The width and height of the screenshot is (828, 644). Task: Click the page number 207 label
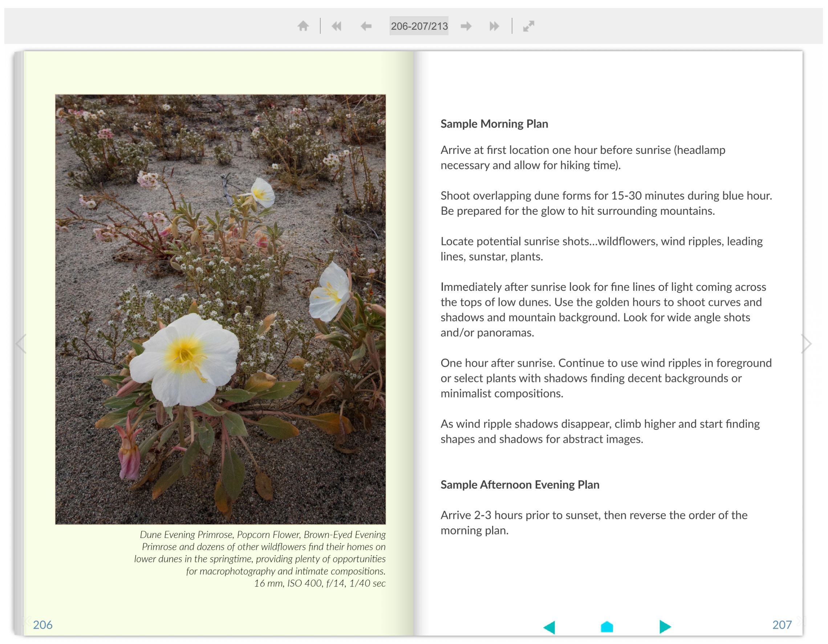(x=782, y=625)
